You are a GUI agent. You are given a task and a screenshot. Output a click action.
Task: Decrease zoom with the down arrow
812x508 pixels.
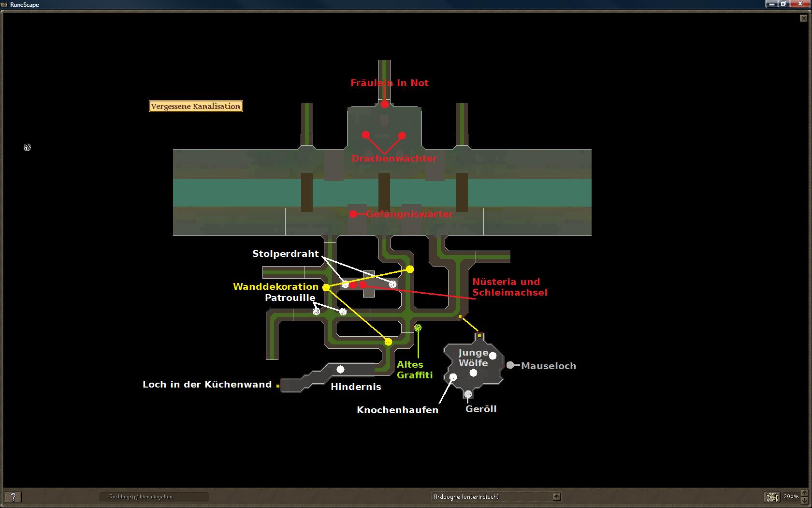[x=805, y=500]
